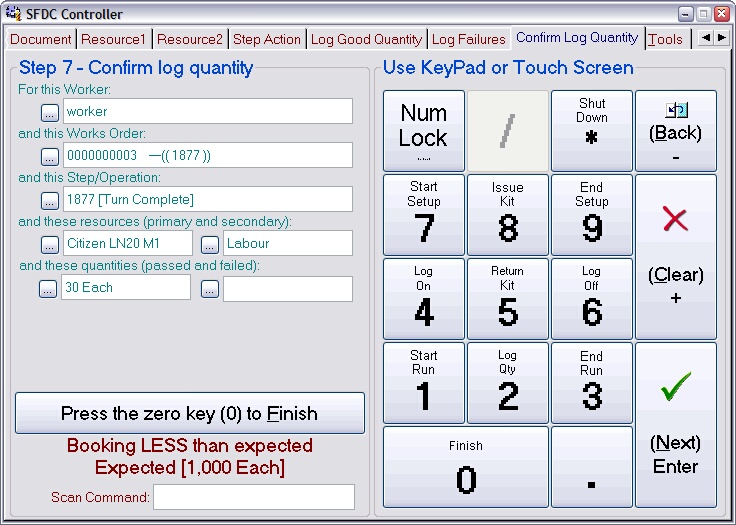Click Return Kit key 5
The height and width of the screenshot is (525, 736).
coord(508,299)
